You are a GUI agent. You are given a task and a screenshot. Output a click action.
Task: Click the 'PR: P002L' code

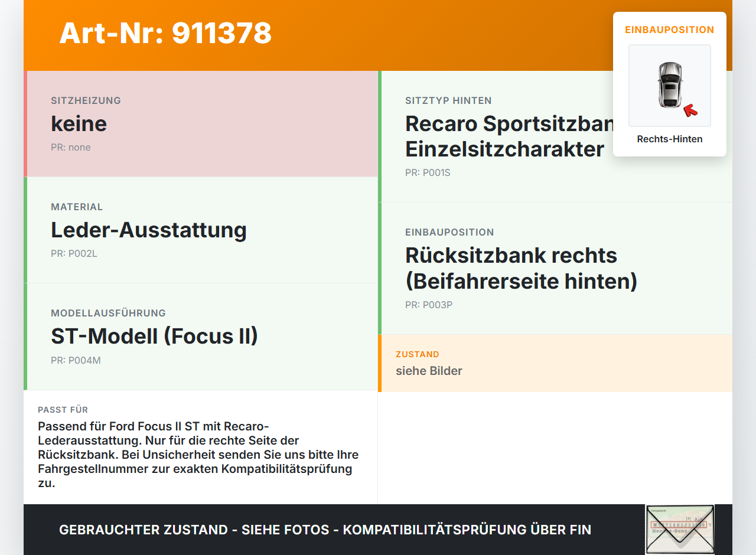(x=74, y=254)
